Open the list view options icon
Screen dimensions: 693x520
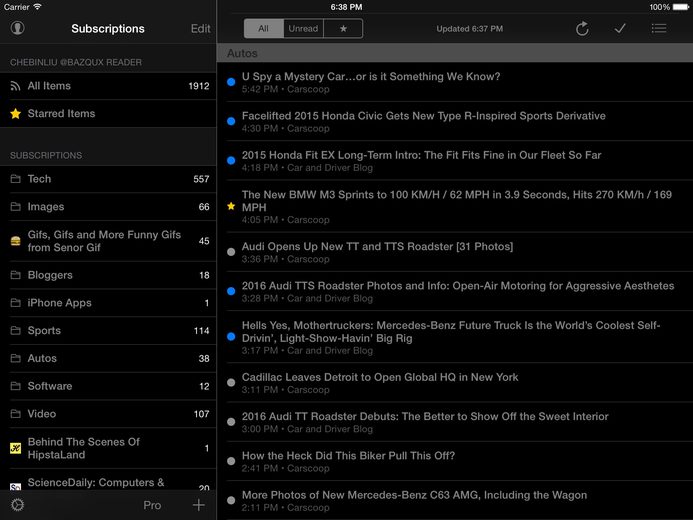point(659,29)
